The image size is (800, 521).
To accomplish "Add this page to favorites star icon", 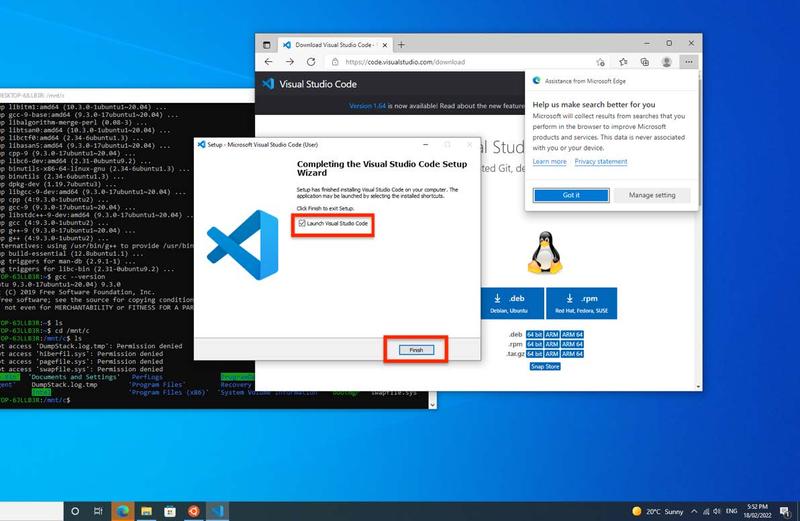I will pos(601,62).
